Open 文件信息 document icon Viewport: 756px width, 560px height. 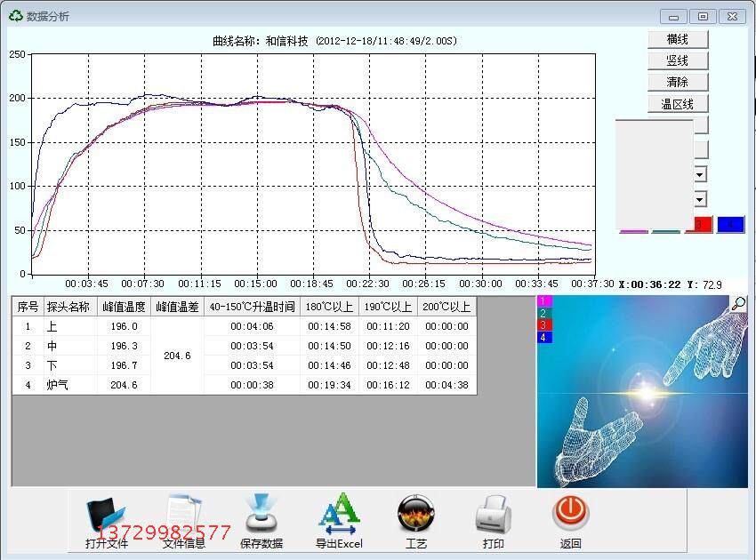pos(184,515)
